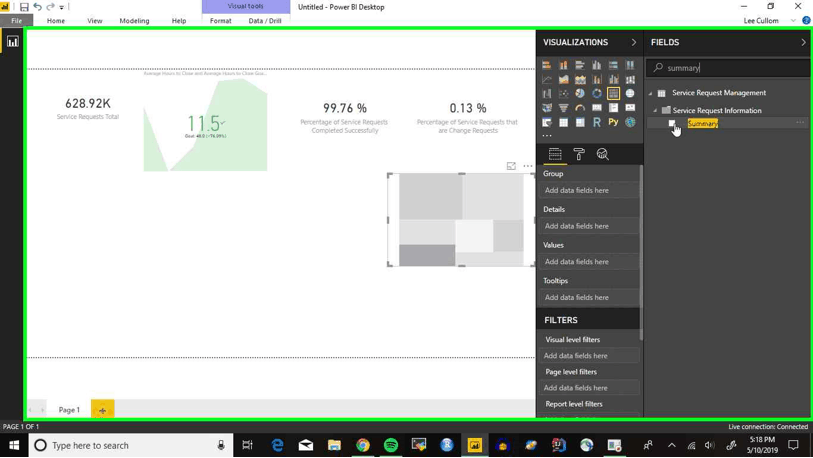This screenshot has width=813, height=458.
Task: Select the ArcGIS Maps visualization
Action: point(630,122)
